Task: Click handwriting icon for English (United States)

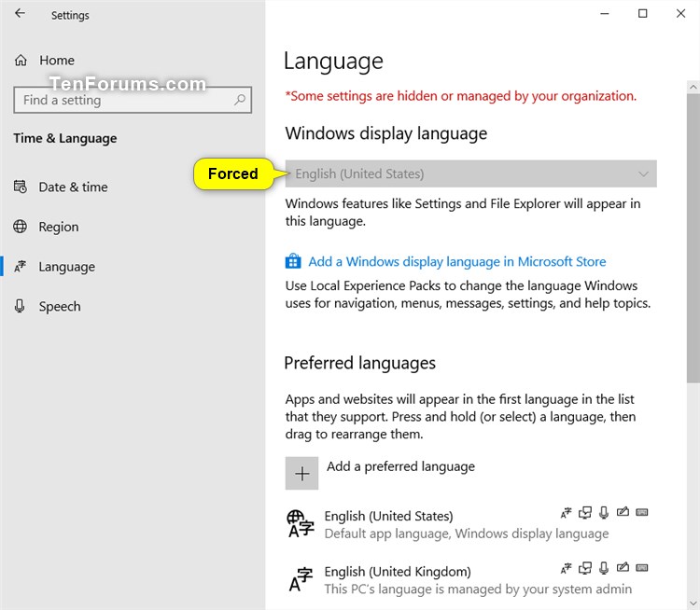Action: 623,512
